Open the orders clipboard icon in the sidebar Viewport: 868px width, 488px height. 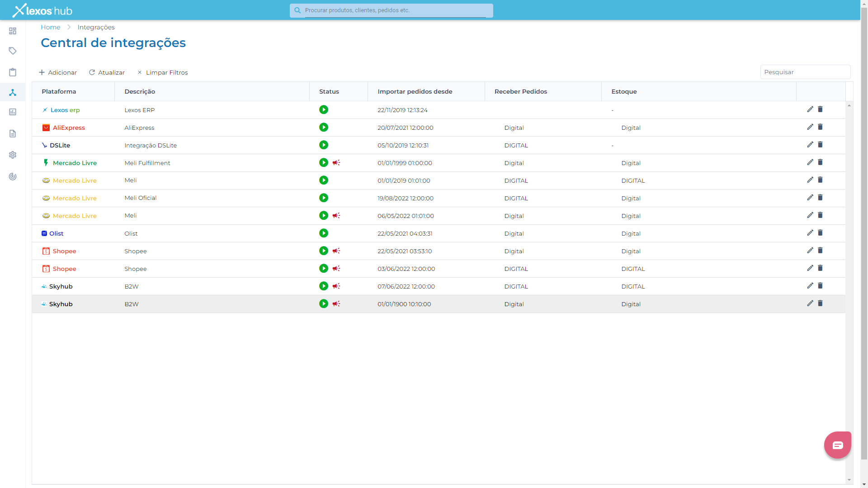click(13, 72)
